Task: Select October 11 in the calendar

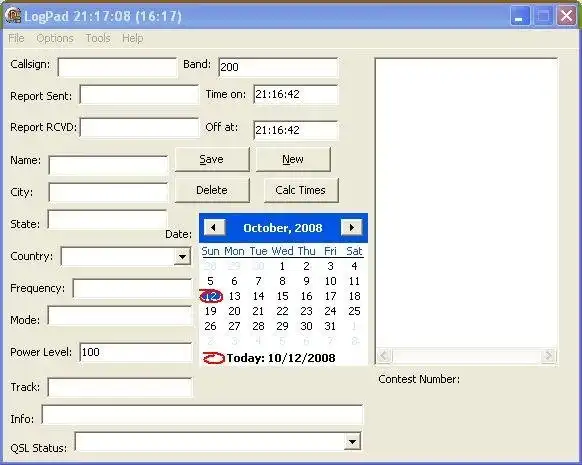Action: 354,281
